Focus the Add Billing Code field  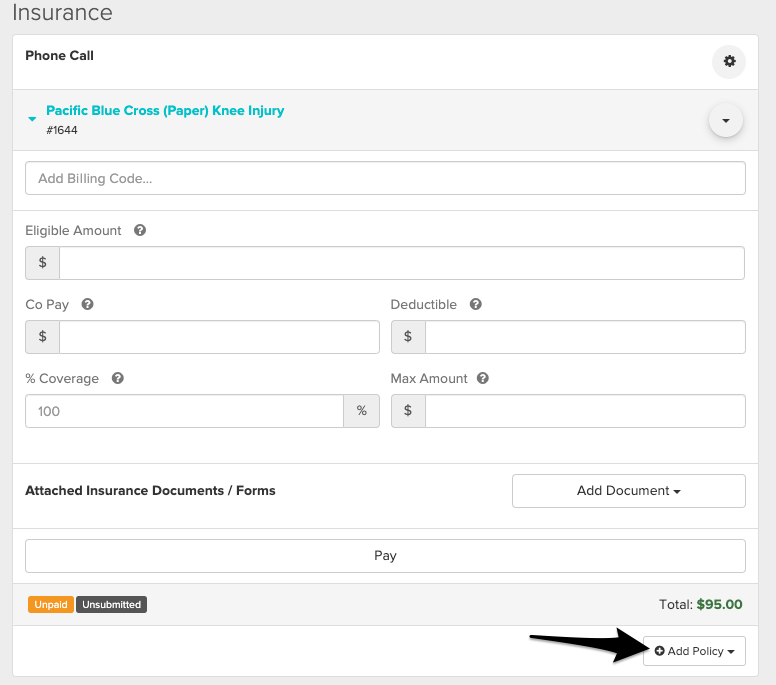tap(385, 178)
